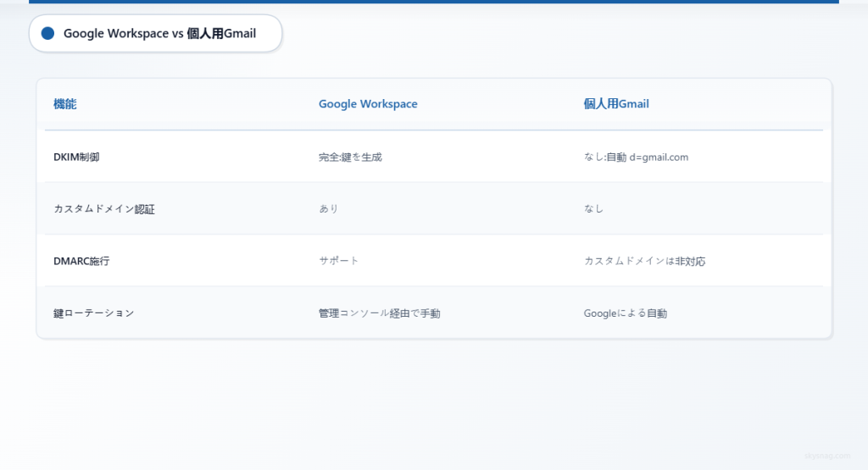The height and width of the screenshot is (470, 868).
Task: Click the 'サポート' cell
Action: click(339, 261)
